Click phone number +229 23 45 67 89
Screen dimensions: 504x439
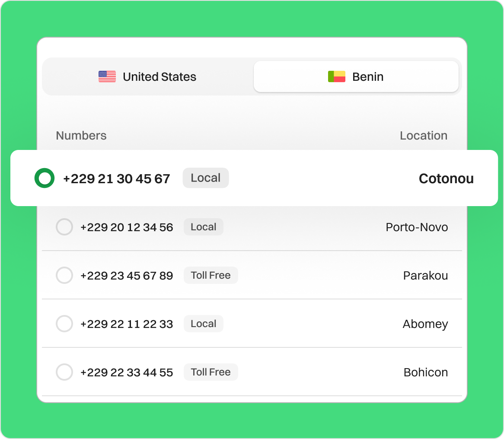127,276
